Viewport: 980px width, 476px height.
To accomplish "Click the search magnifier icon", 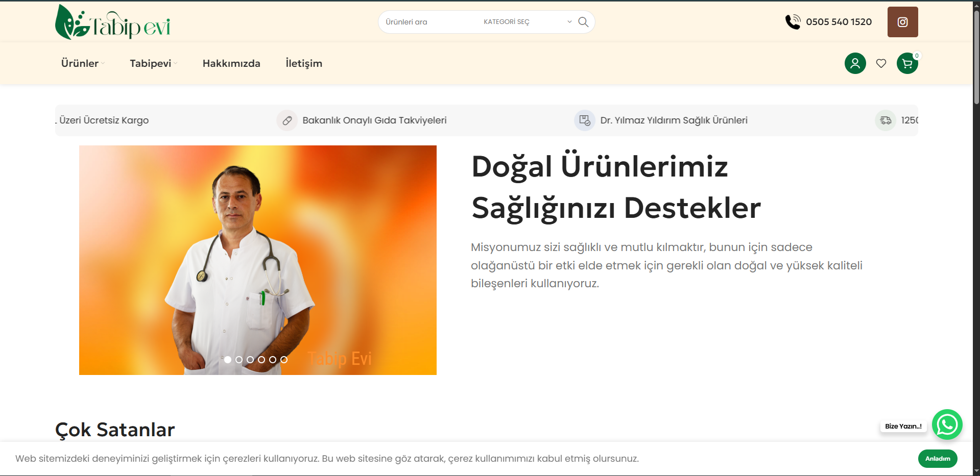I will click(x=583, y=22).
